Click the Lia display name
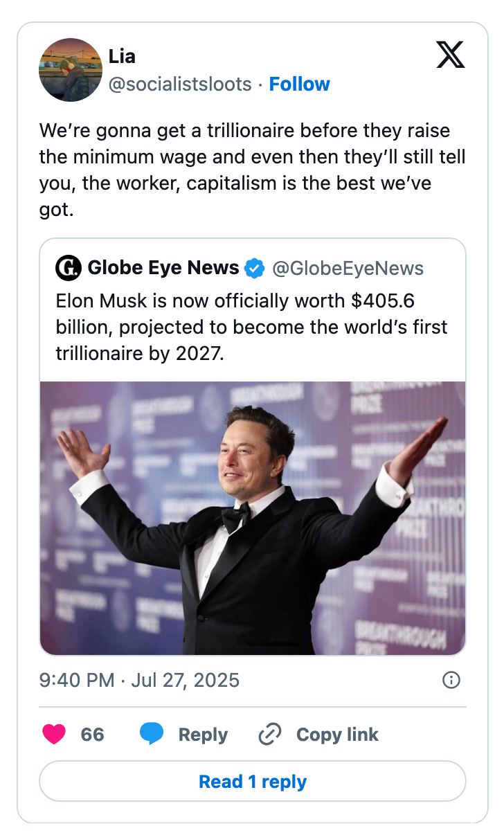 coord(122,56)
